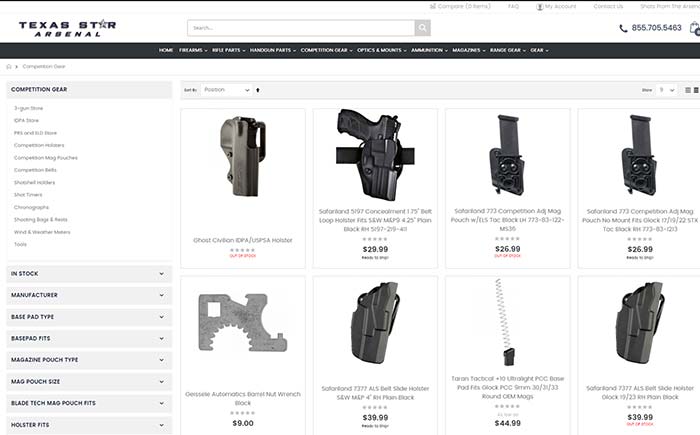Viewport: 700px width, 435px height.
Task: Expand the Basepad Fits filter
Action: [x=89, y=339]
